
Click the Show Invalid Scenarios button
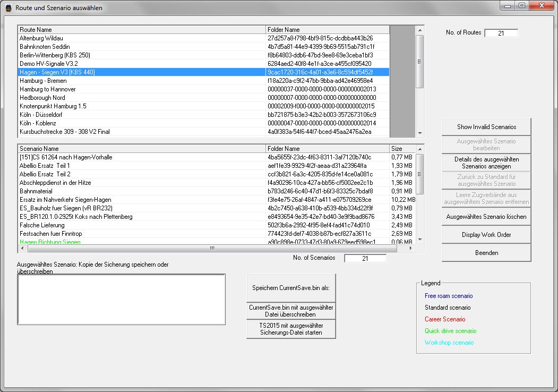point(486,127)
